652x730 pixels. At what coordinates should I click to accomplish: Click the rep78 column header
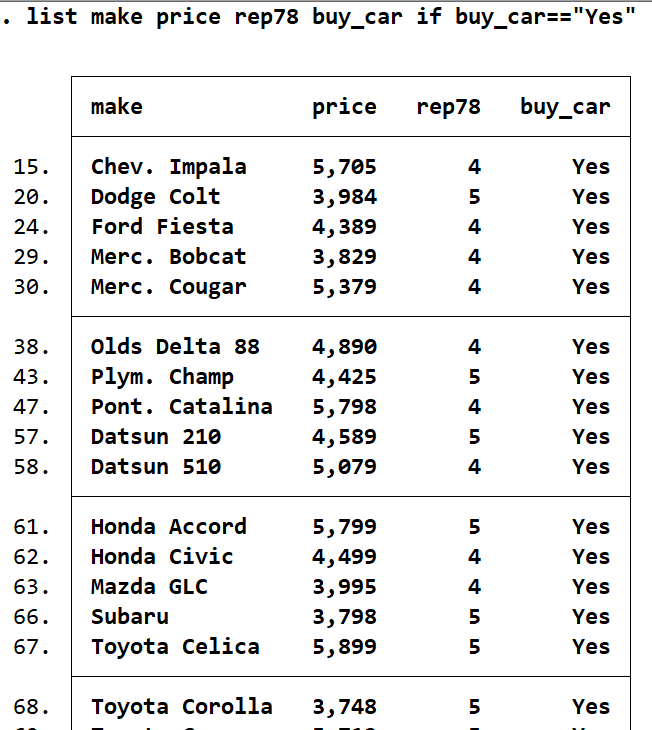coord(448,107)
